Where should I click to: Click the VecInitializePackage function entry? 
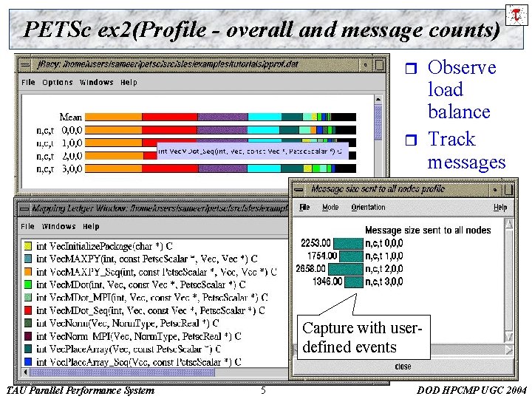pyautogui.click(x=104, y=246)
